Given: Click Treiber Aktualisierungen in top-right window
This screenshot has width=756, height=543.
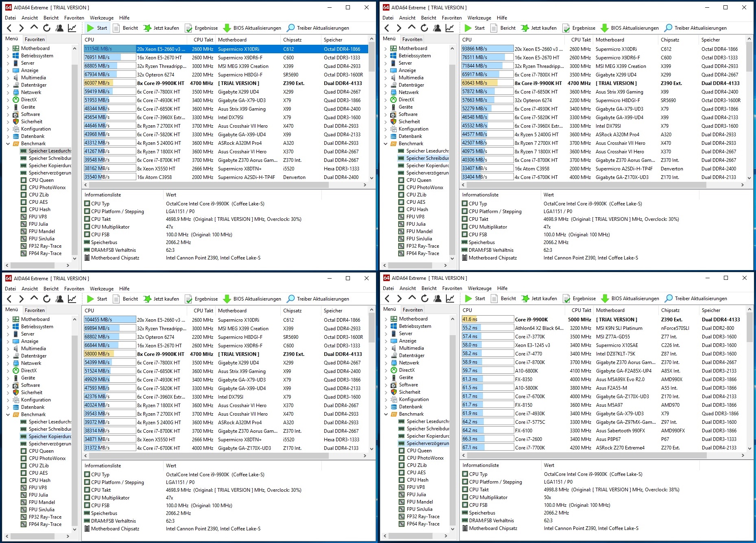Looking at the screenshot, I should pyautogui.click(x=695, y=28).
